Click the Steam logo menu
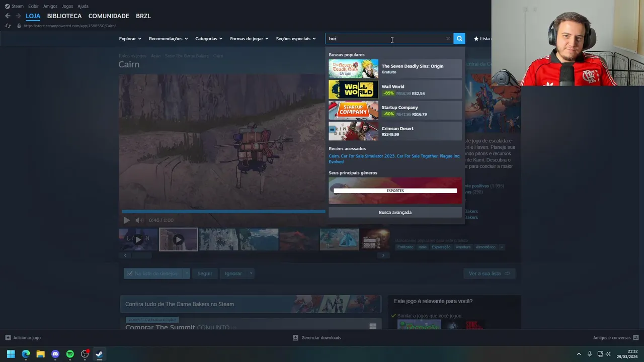The width and height of the screenshot is (644, 362). pos(14,6)
